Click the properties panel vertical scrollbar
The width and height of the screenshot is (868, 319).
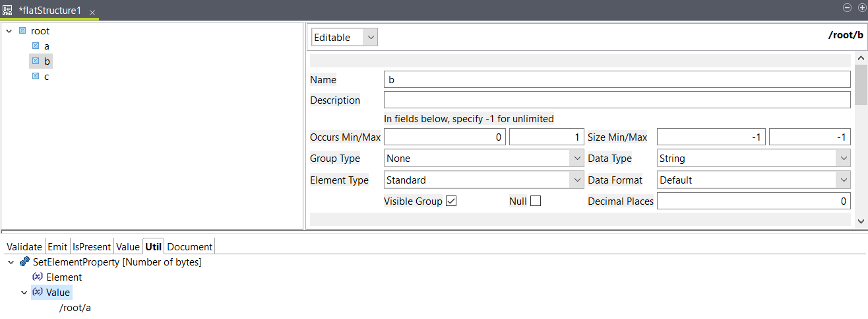[861, 86]
